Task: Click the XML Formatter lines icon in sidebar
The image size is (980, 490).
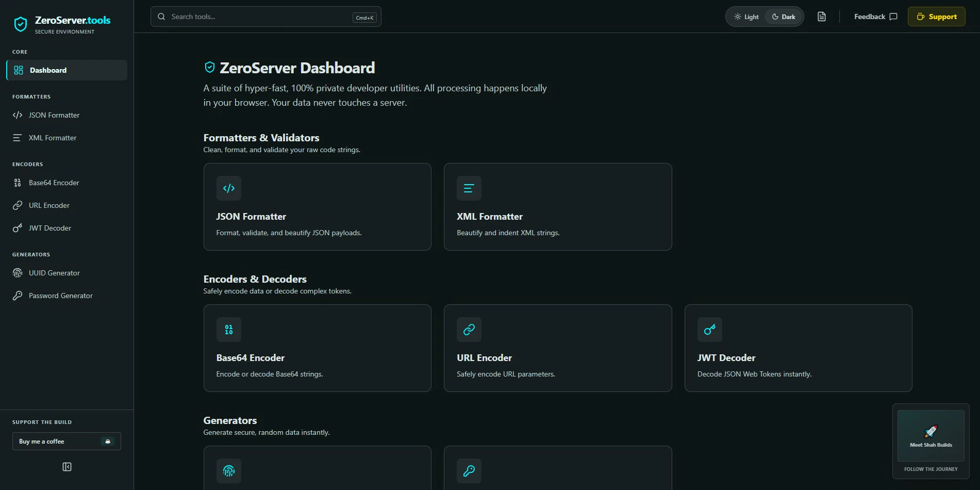Action: coord(18,138)
